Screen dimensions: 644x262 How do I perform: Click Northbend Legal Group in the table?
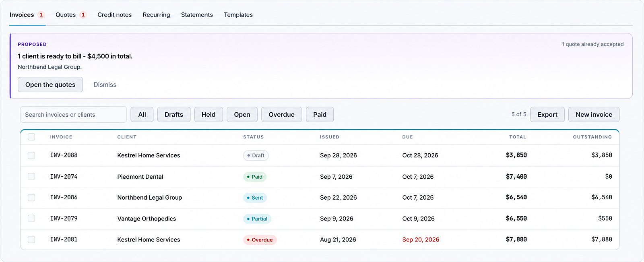coord(150,198)
